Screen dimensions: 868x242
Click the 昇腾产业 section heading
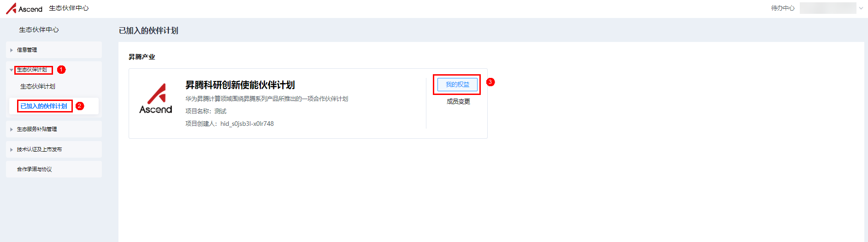click(x=142, y=57)
